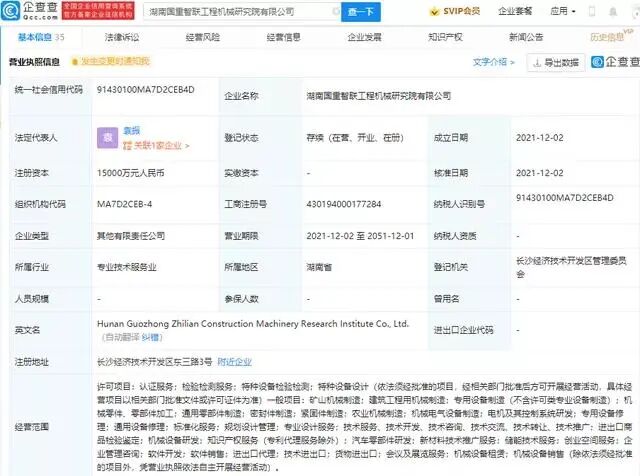
Task: Click the mobile phone icon in the top bar
Action: click(x=592, y=11)
